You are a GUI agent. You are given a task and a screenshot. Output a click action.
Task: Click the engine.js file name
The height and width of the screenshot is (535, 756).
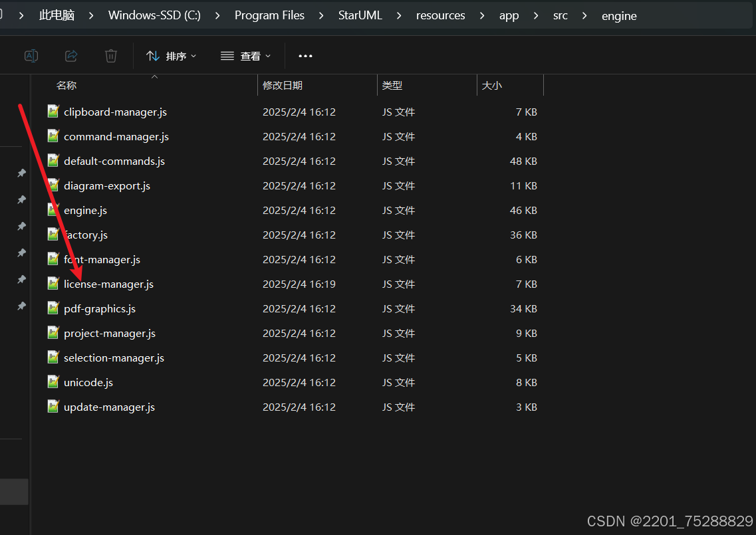pyautogui.click(x=85, y=210)
